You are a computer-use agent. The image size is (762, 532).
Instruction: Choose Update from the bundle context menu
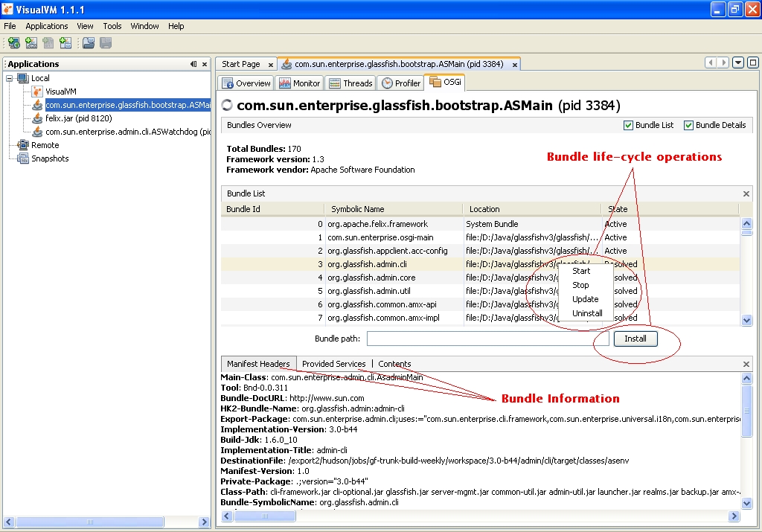point(585,299)
